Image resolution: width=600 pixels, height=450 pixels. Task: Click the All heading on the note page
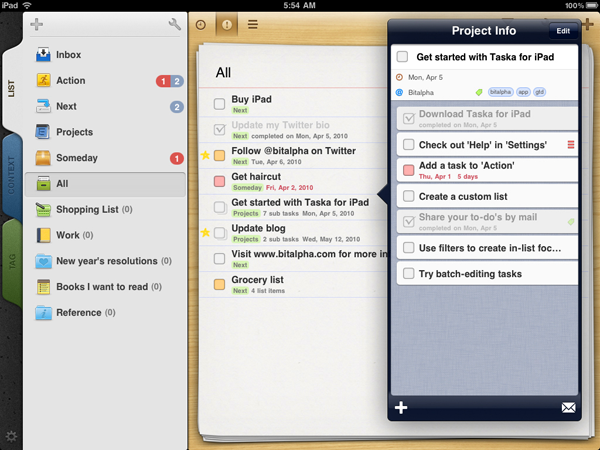point(223,72)
